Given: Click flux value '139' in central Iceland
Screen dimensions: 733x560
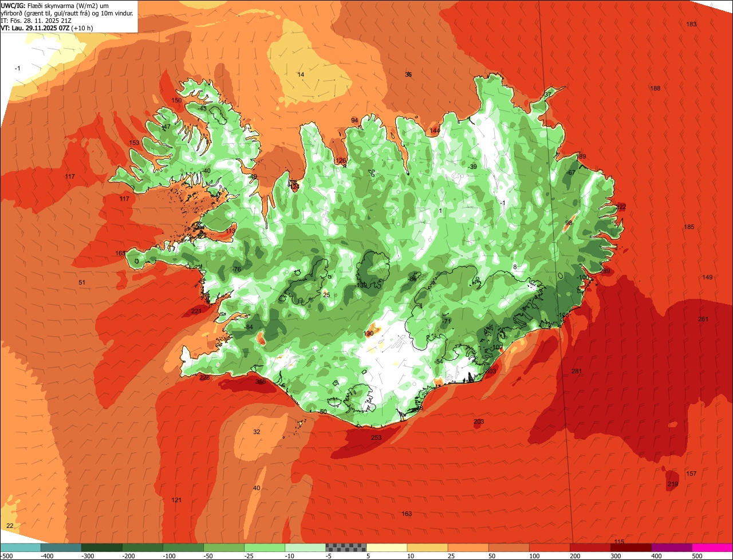Looking at the screenshot, I should pyautogui.click(x=362, y=285).
